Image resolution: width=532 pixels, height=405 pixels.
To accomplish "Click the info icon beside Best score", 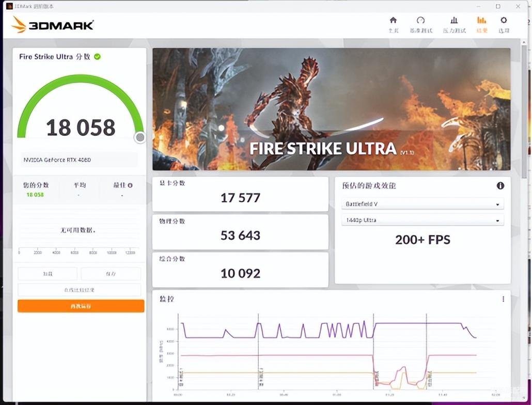I will click(130, 185).
